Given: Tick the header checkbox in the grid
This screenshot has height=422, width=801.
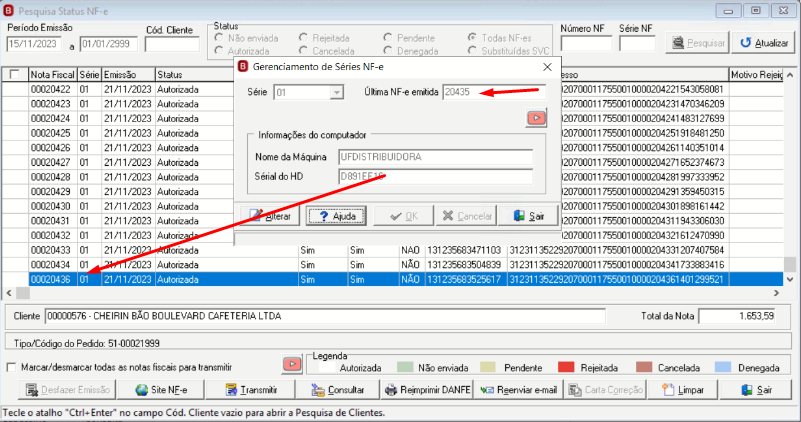Looking at the screenshot, I should (x=15, y=75).
